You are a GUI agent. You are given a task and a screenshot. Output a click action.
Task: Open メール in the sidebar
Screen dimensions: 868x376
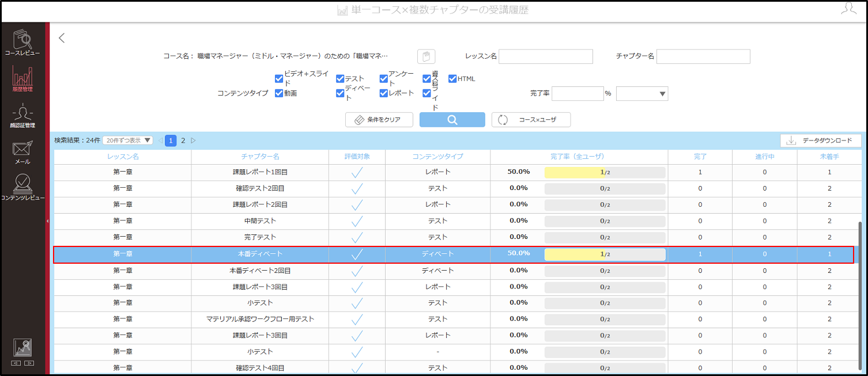(22, 152)
